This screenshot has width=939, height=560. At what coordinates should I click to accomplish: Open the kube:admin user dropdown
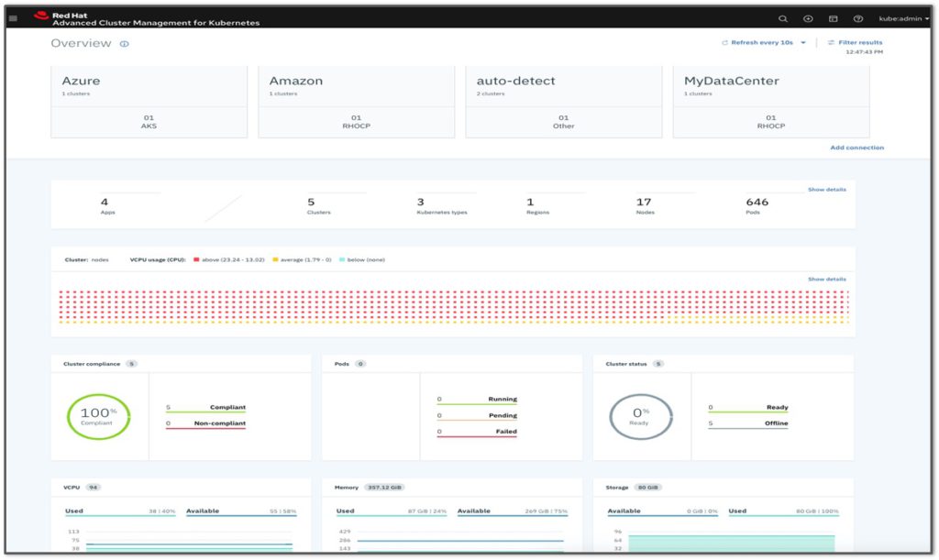coord(903,18)
